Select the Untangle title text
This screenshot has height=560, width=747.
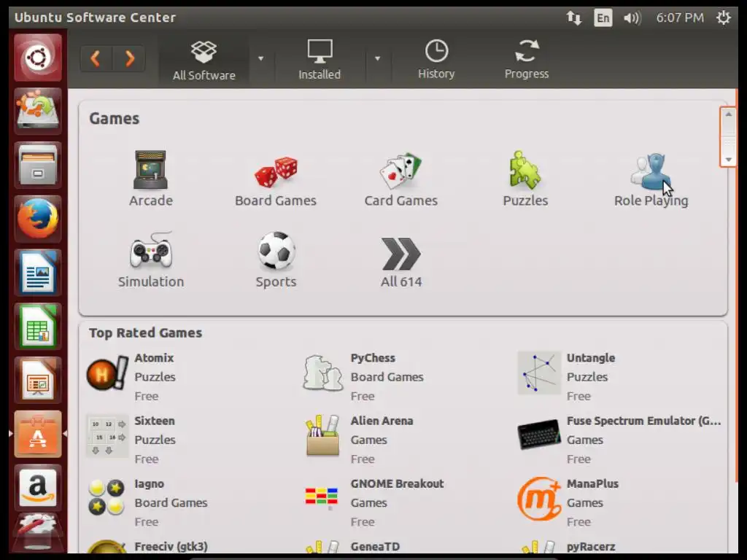tap(591, 358)
